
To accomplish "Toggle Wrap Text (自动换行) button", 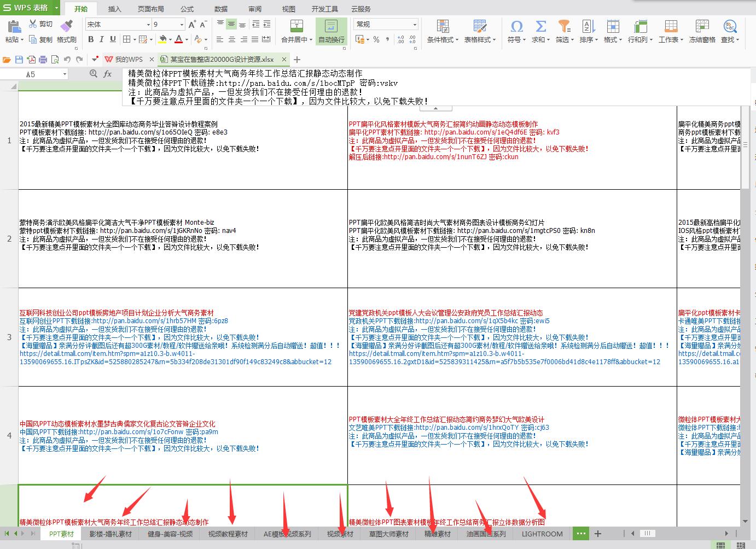I will point(331,31).
